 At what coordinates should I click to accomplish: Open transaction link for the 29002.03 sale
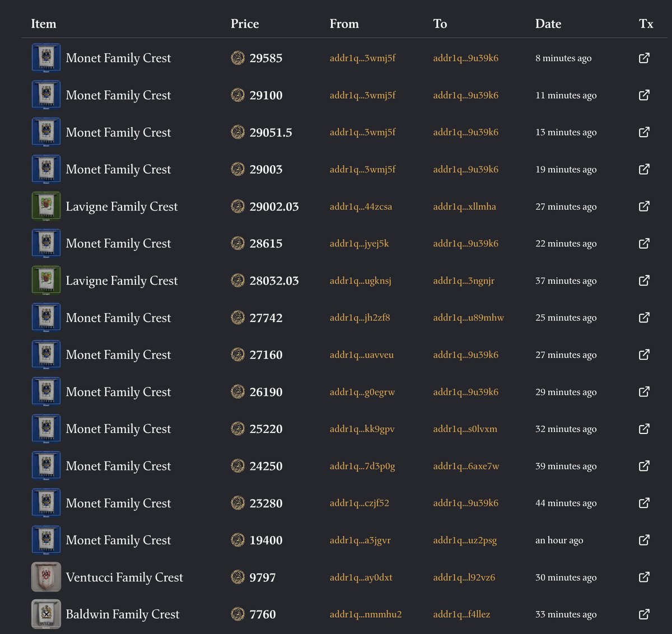click(x=644, y=206)
